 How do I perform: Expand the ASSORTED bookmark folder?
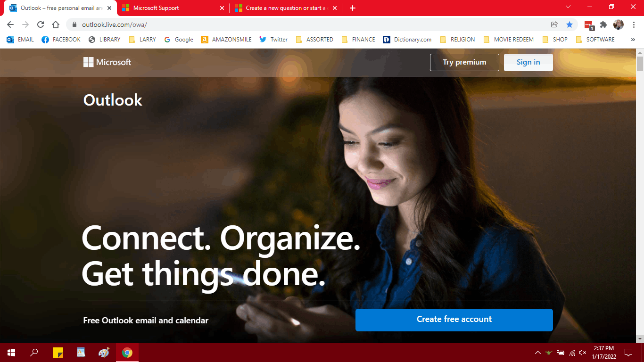(x=314, y=40)
